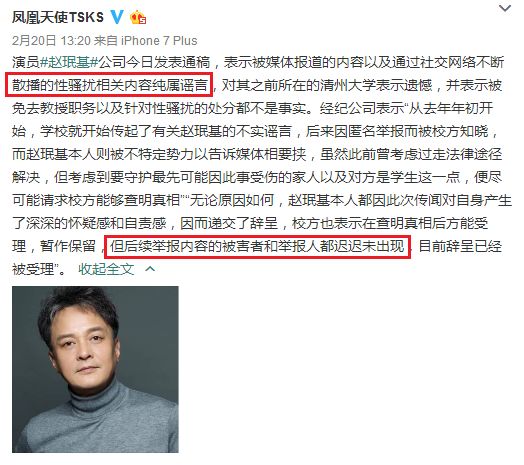This screenshot has width=524, height=465.
Task: Open the #赵珉基# hashtag topic
Action: pos(69,63)
